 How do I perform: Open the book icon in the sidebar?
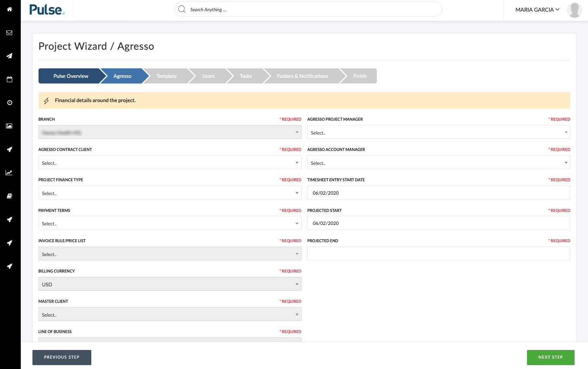pos(9,196)
